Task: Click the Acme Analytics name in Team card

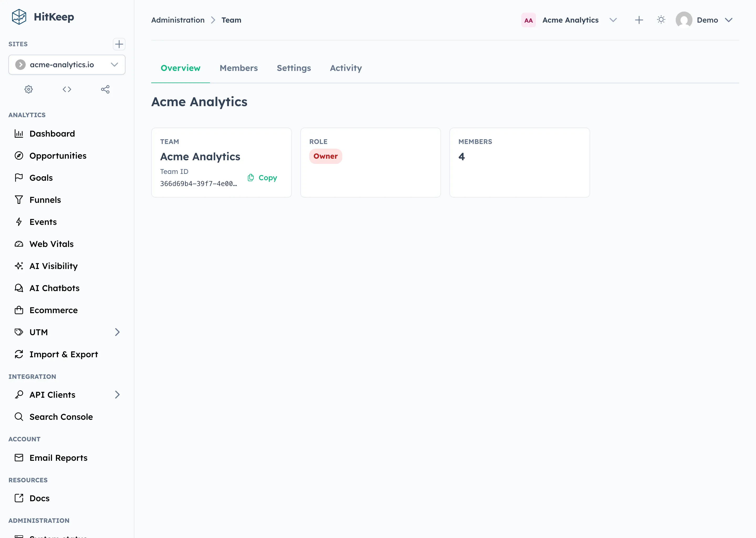Action: [200, 157]
